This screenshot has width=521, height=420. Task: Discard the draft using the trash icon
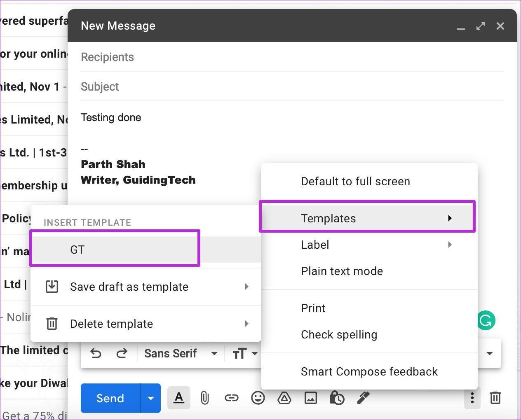[495, 398]
